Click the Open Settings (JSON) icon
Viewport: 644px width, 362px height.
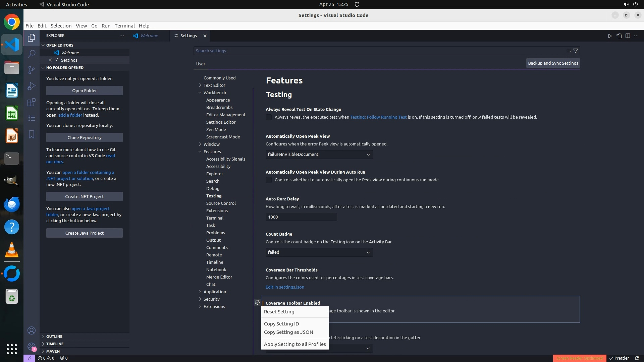pos(619,36)
